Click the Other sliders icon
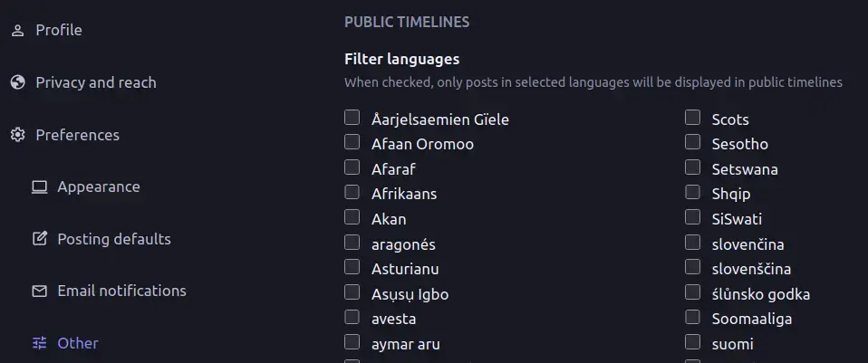 (39, 343)
